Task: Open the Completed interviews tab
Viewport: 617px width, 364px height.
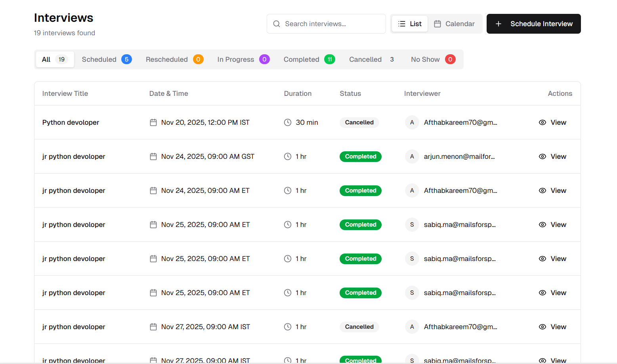Action: (309, 59)
